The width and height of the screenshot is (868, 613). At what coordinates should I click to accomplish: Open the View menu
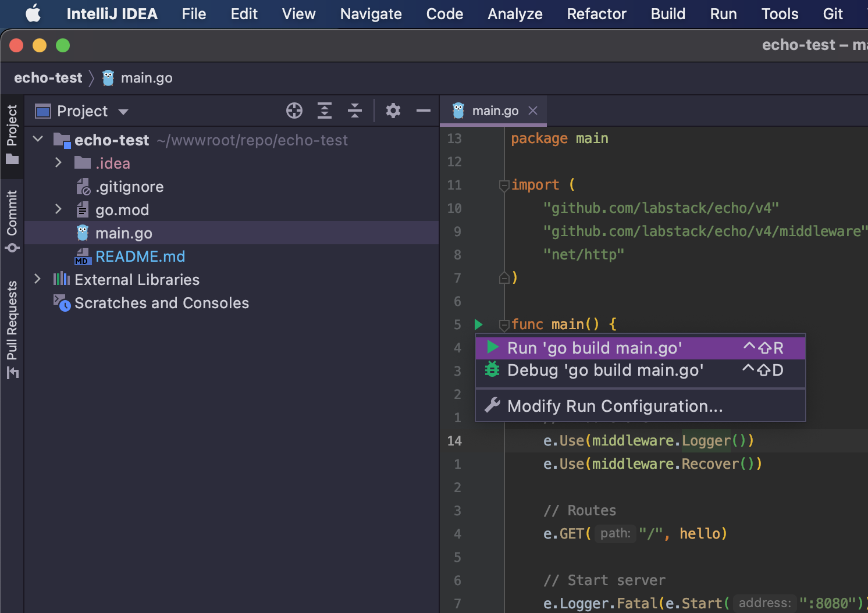pyautogui.click(x=299, y=14)
